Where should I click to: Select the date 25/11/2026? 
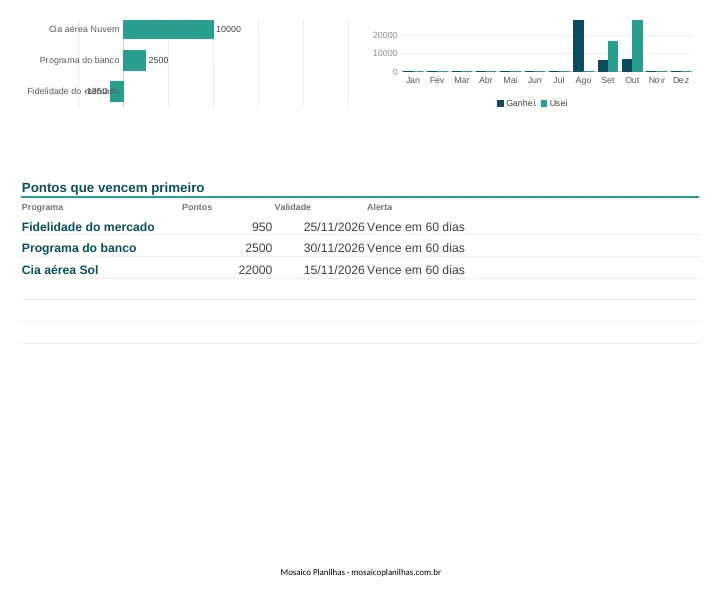point(334,227)
